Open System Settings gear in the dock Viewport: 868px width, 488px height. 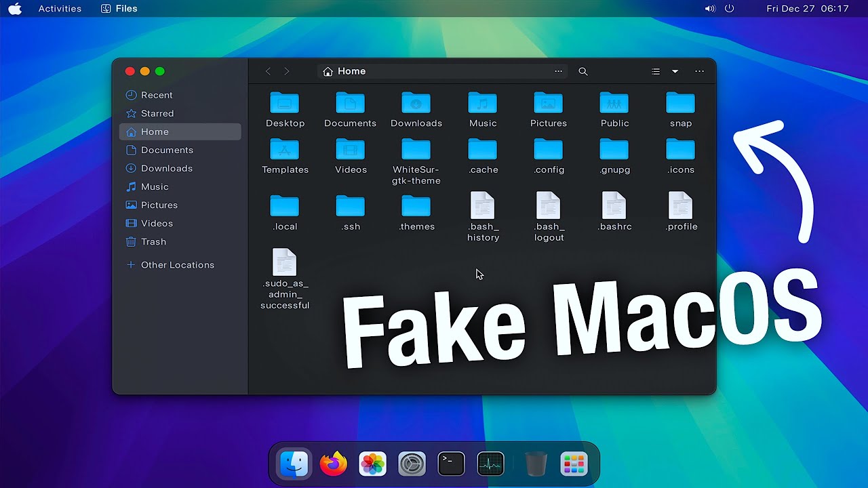(x=412, y=464)
